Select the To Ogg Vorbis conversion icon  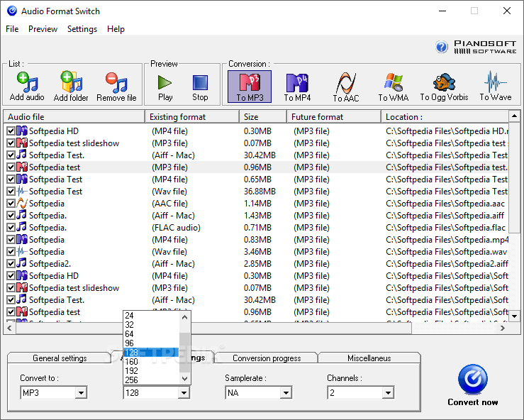(x=444, y=87)
